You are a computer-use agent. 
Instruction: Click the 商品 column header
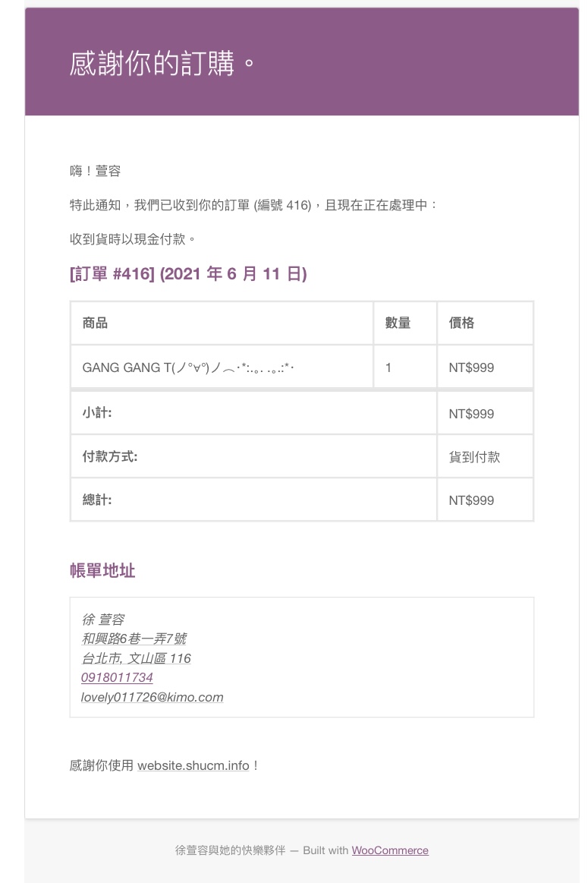(x=95, y=323)
